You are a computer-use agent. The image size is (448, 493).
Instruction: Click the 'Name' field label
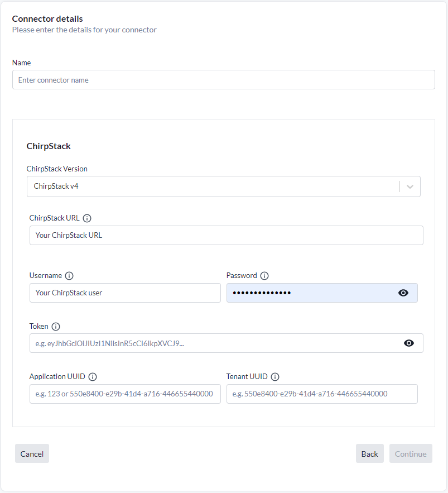(x=21, y=63)
